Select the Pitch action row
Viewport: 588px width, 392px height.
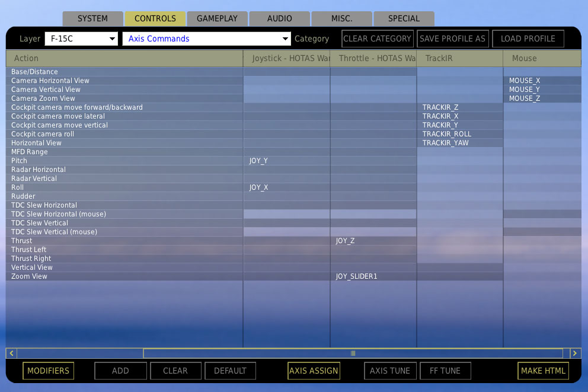(124, 161)
